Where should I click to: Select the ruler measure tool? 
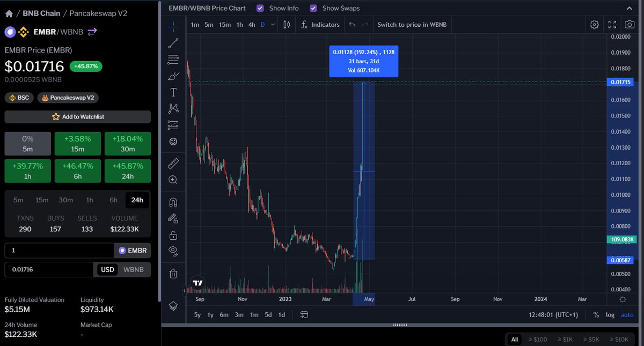(173, 164)
